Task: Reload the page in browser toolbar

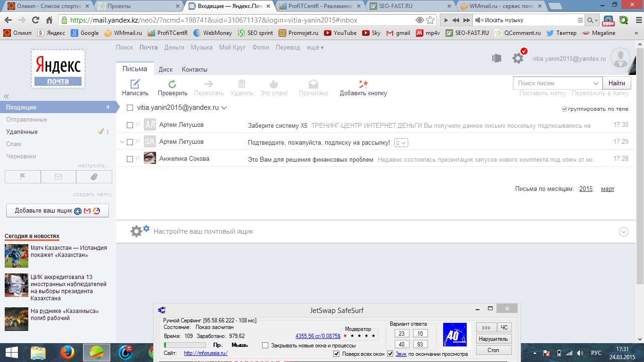Action: (x=36, y=20)
